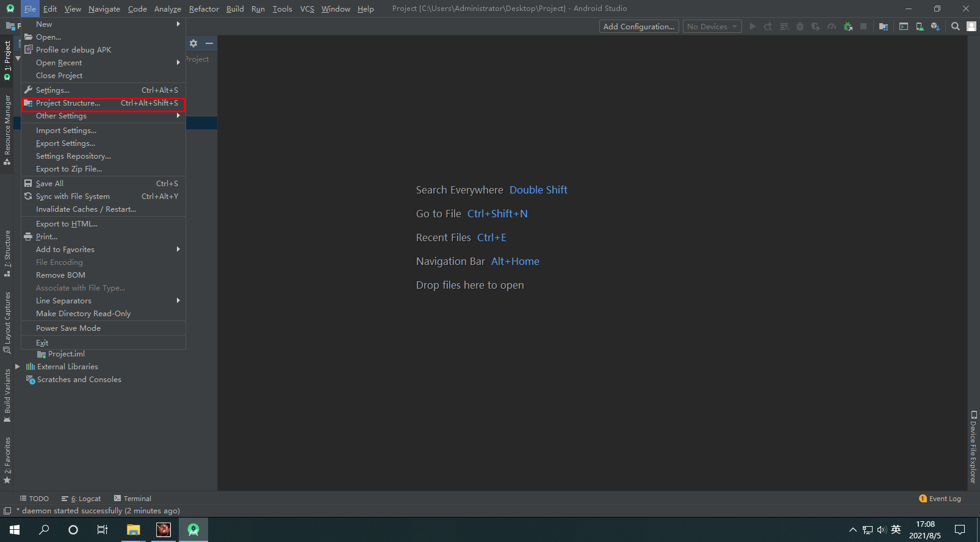Open the VCS menu

click(307, 9)
